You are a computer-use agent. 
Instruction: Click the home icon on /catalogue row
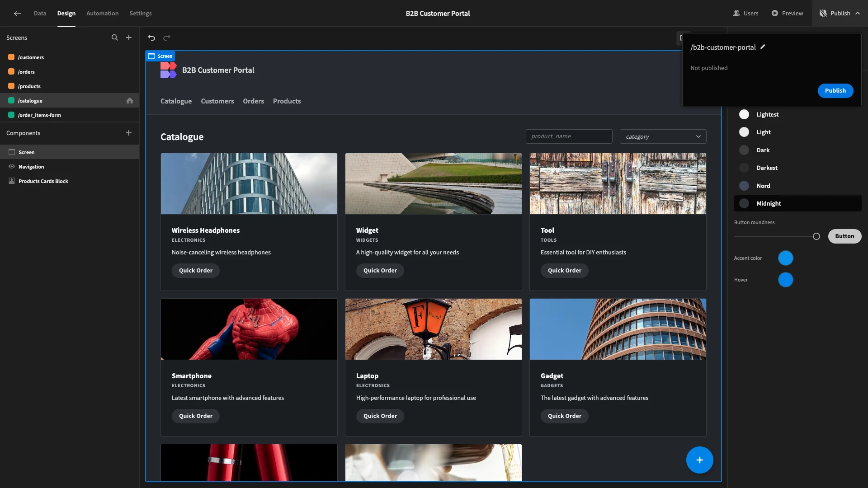click(x=130, y=100)
